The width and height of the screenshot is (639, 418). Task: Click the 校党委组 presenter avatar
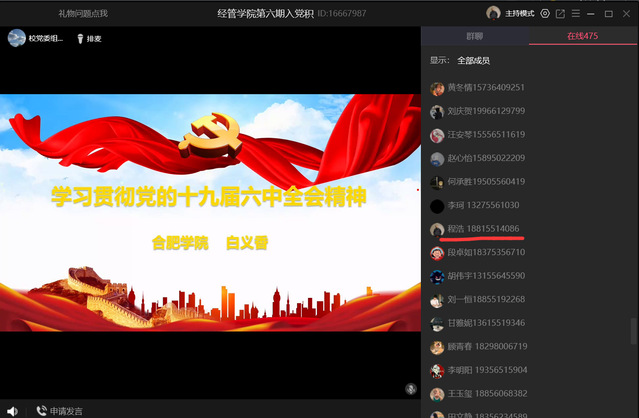(17, 39)
